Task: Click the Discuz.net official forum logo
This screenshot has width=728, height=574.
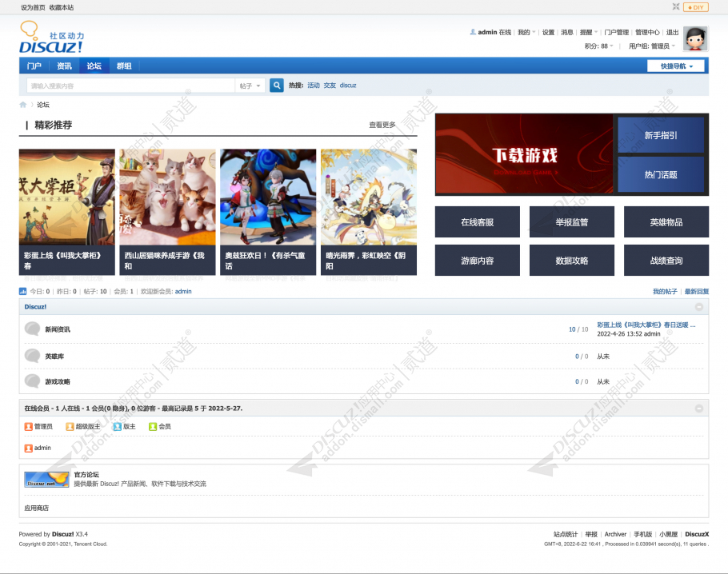Action: (46, 480)
